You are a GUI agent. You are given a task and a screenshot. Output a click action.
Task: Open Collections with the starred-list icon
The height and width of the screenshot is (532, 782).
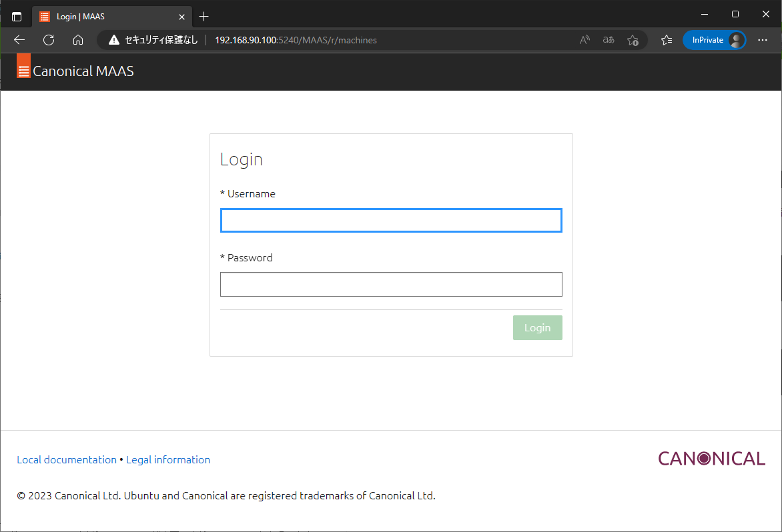tap(667, 40)
